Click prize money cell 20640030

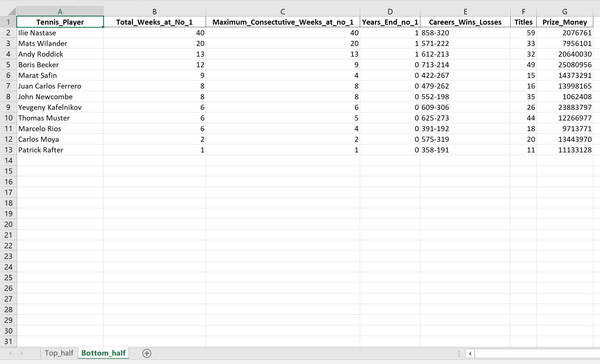[x=565, y=54]
